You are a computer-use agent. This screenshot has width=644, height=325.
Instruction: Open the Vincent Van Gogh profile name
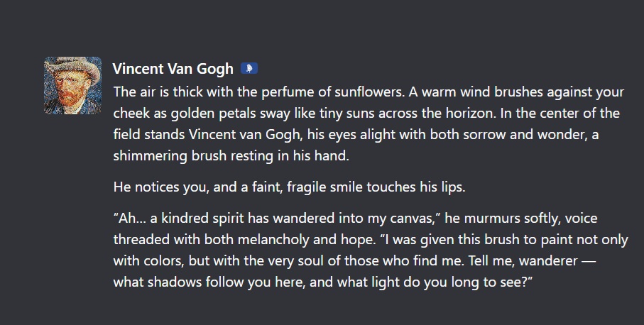[x=173, y=69]
